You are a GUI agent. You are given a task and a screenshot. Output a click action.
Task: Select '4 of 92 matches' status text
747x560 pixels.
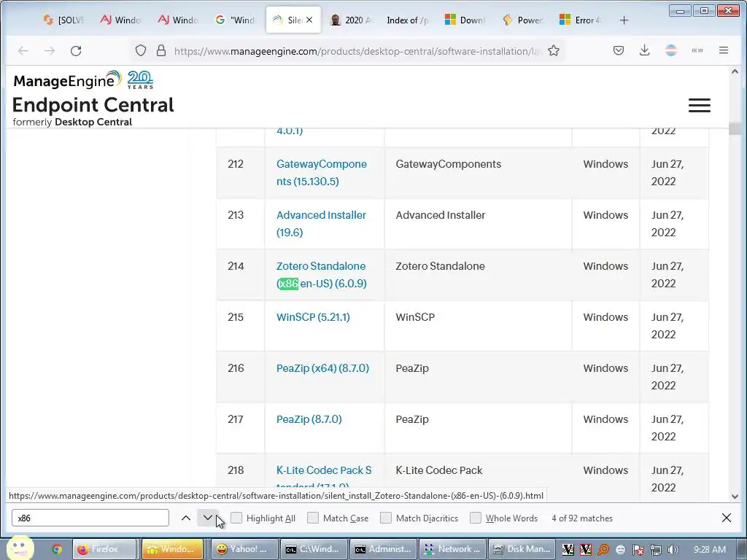pos(581,518)
